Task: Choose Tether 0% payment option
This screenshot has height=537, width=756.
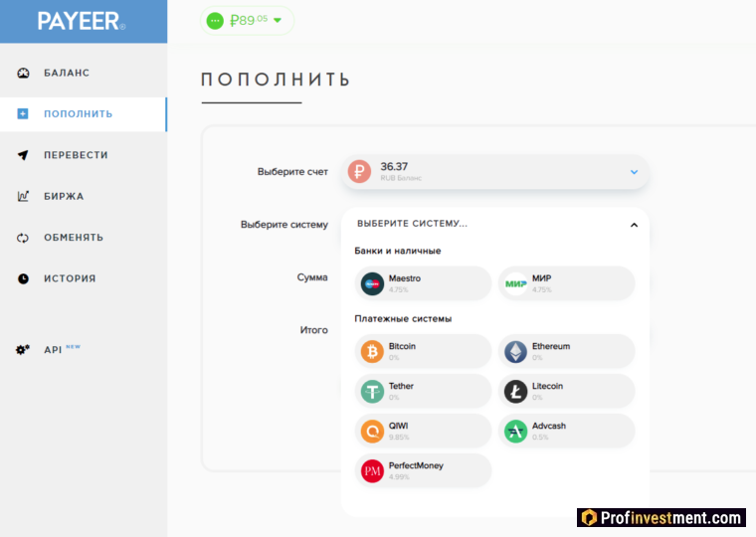Action: point(423,392)
